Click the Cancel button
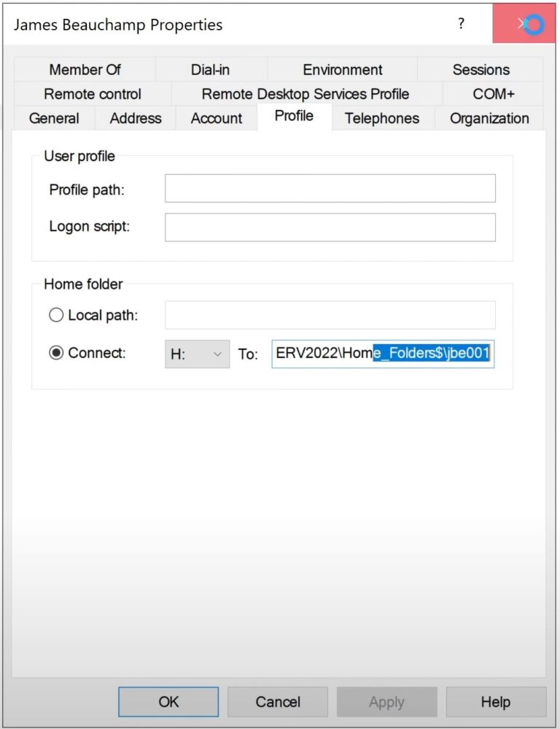 (x=278, y=701)
